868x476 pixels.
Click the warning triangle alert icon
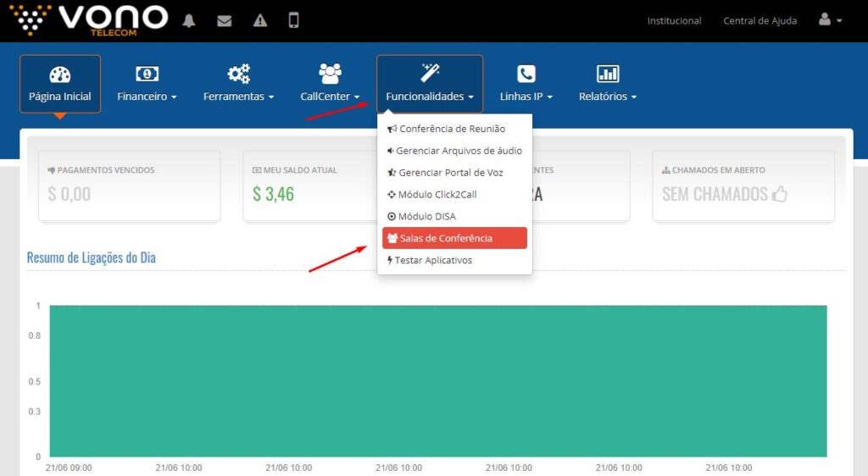pyautogui.click(x=259, y=21)
